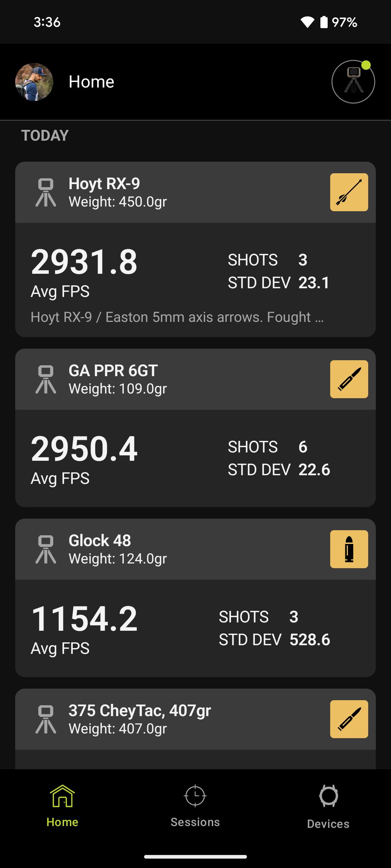Tap the tripod icon beside GA PPR 6GT
Viewport: 391px width, 868px height.
[x=46, y=379]
